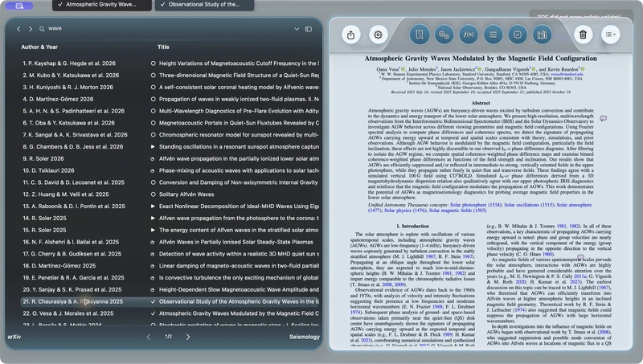
Task: Click the search field containing 'wave'
Action: (x=168, y=29)
